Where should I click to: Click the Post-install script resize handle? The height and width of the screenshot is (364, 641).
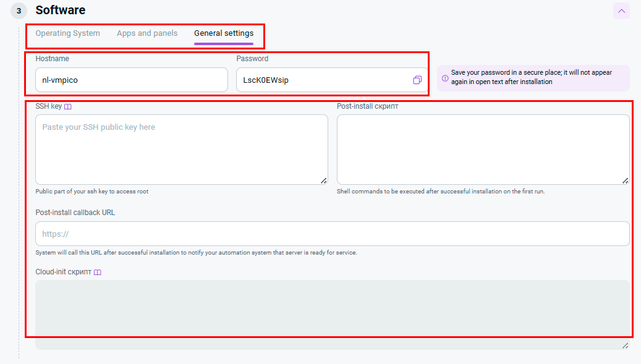pos(625,180)
